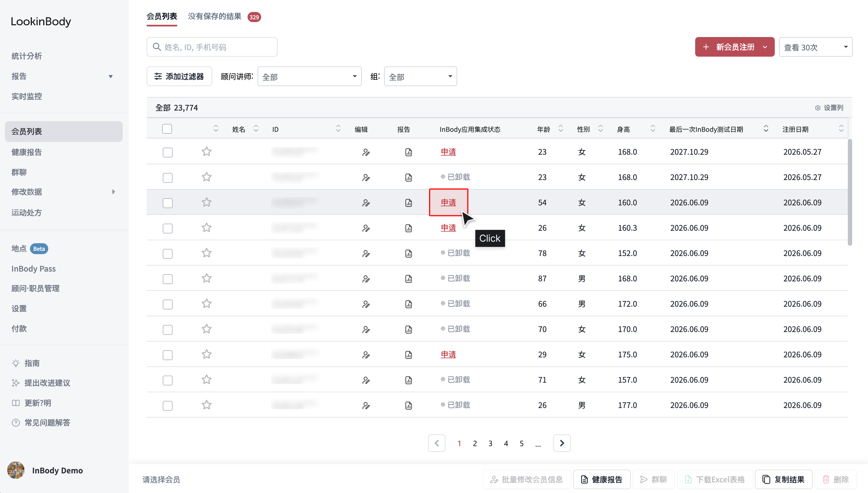Open 健康报告 in the sidebar

point(26,152)
